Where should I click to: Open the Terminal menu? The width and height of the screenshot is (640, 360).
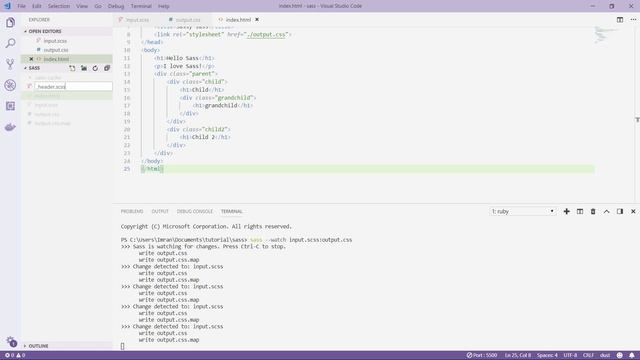pyautogui.click(x=141, y=6)
